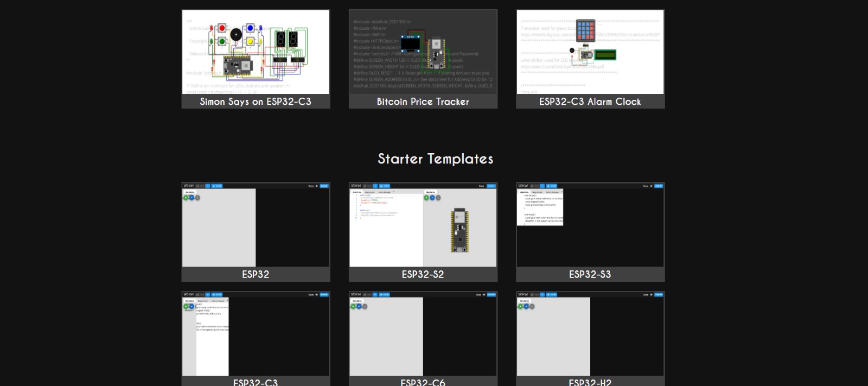Viewport: 868px width, 386px height.
Task: Click the 'Bitcoin Price Tracker' title
Action: point(423,102)
